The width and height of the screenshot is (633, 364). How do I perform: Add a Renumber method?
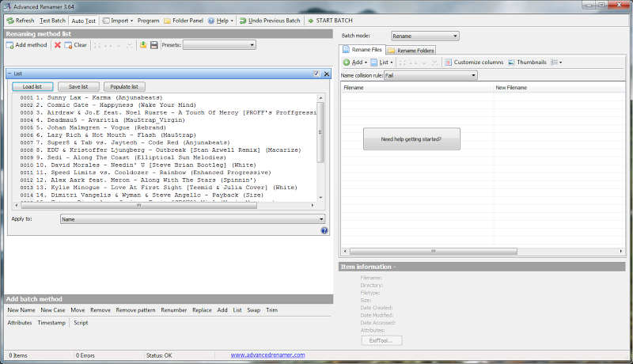pyautogui.click(x=174, y=310)
